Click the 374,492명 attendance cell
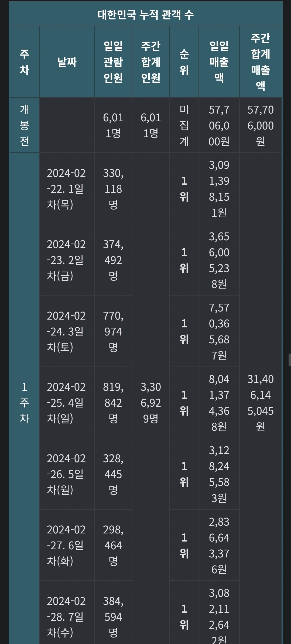This screenshot has height=644, width=291. click(x=113, y=260)
